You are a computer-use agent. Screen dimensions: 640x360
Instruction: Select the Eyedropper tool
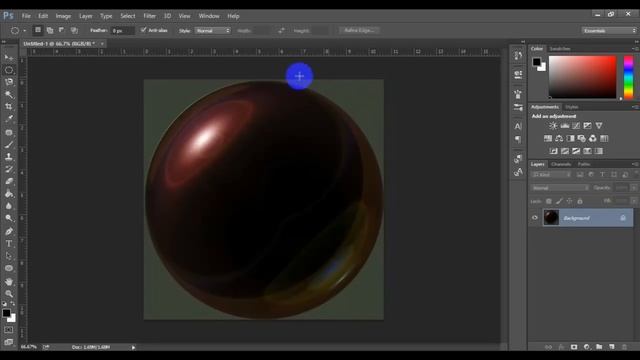(9, 119)
